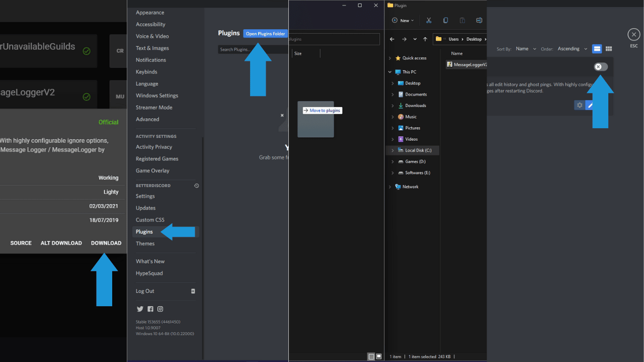
Task: Select Videos in Explorer tree
Action: pyautogui.click(x=412, y=139)
